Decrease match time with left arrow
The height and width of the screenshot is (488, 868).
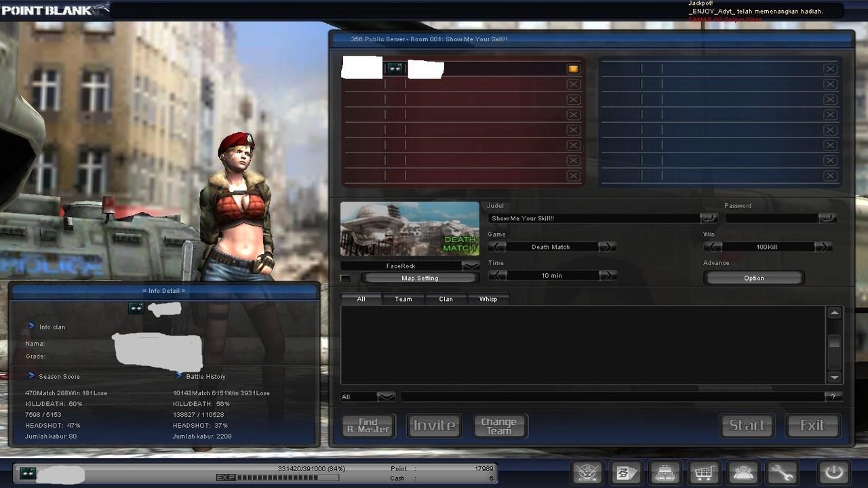pyautogui.click(x=497, y=275)
